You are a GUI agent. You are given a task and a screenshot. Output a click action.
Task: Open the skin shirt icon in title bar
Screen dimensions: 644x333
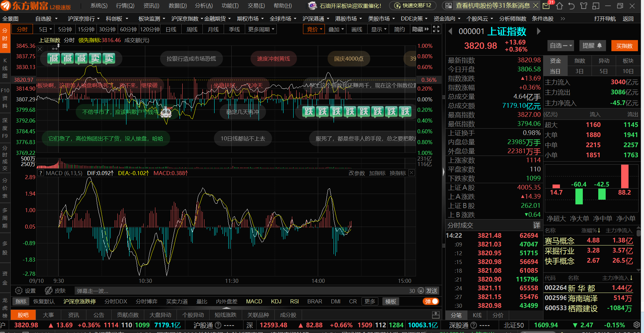pyautogui.click(x=583, y=6)
